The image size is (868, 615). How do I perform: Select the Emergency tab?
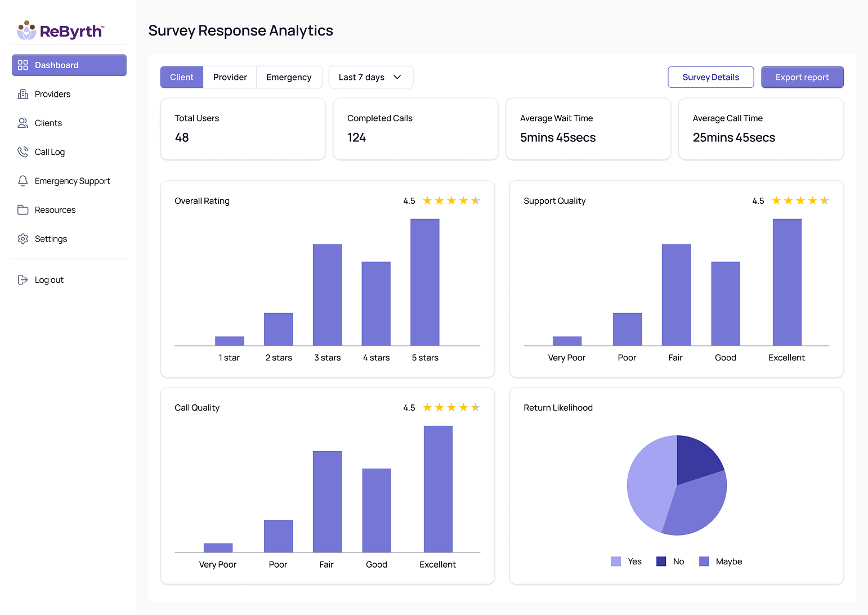click(x=289, y=77)
